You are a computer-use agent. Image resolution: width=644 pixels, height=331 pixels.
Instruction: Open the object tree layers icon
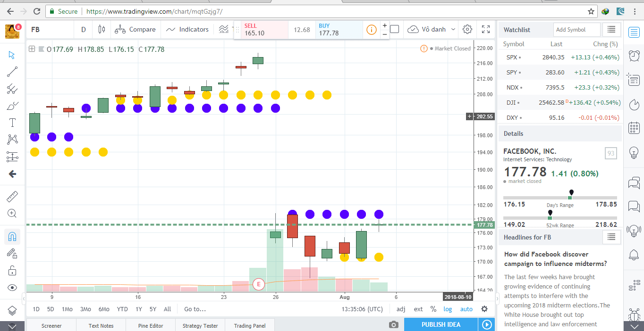pos(12,311)
